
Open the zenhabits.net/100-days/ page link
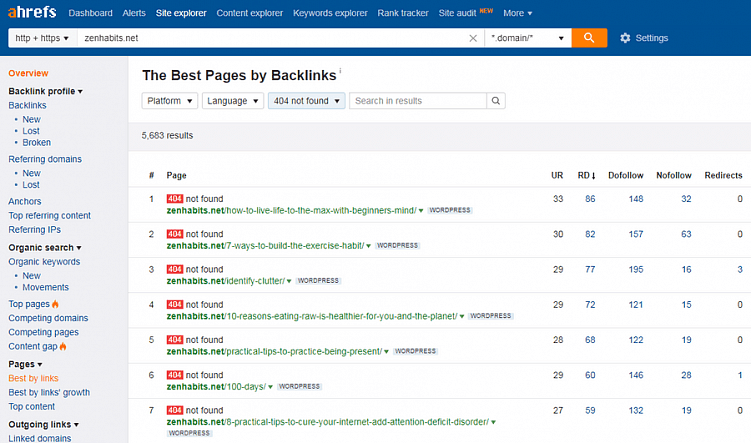[218, 386]
